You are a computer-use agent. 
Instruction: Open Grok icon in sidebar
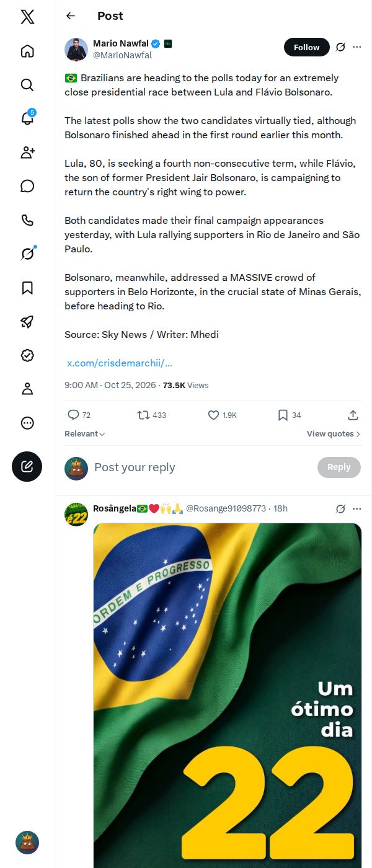coord(27,254)
